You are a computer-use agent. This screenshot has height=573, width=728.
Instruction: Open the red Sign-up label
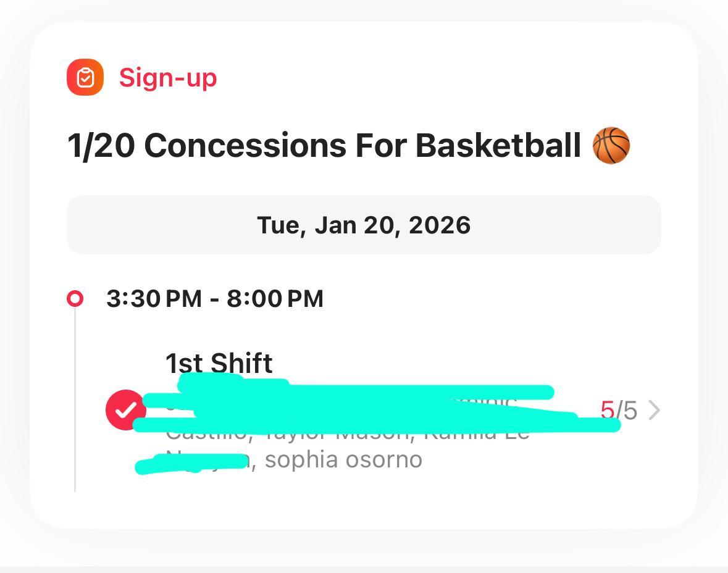[168, 78]
